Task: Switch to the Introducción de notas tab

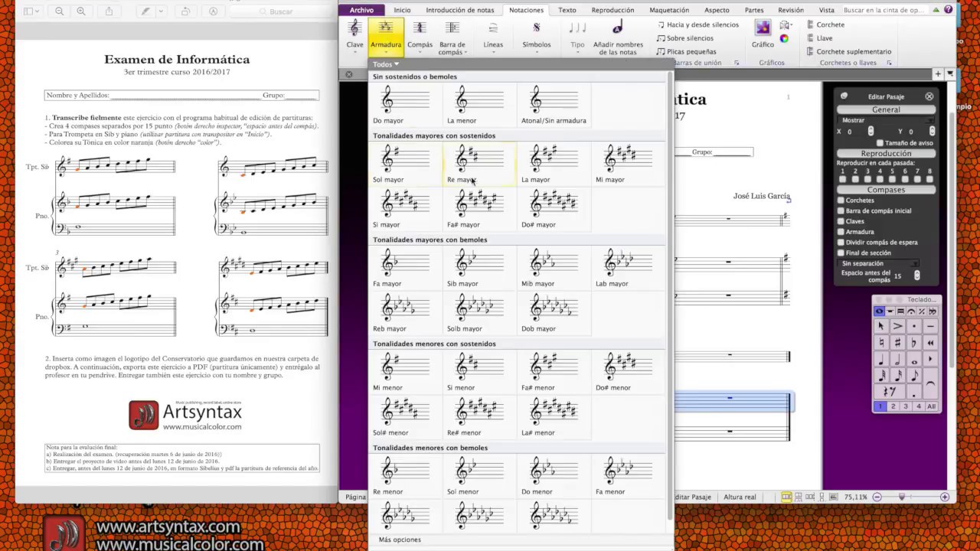Action: coord(460,10)
